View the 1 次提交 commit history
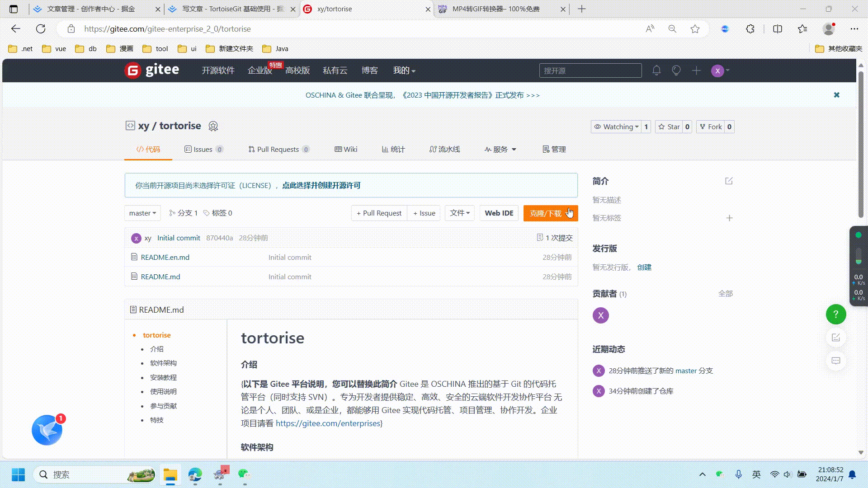868x488 pixels. [554, 238]
